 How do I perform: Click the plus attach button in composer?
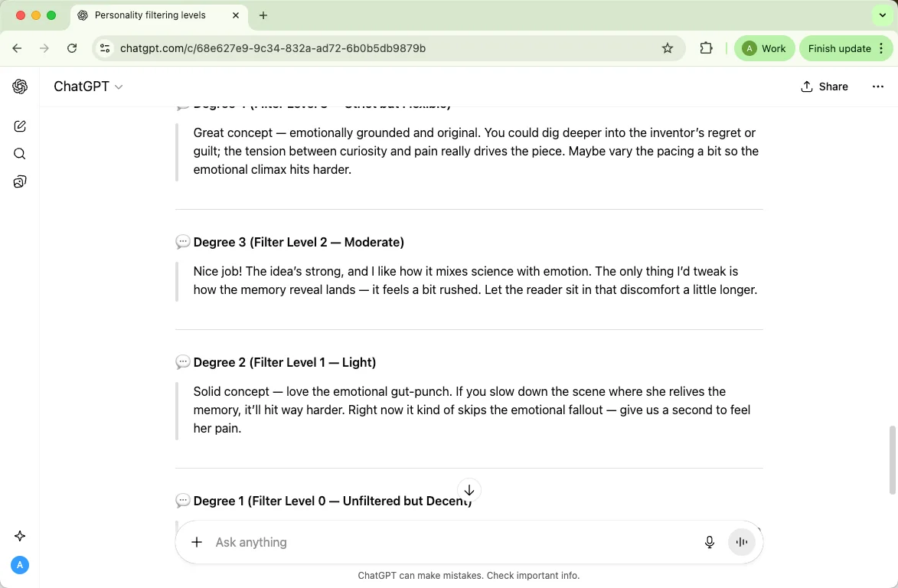click(197, 542)
